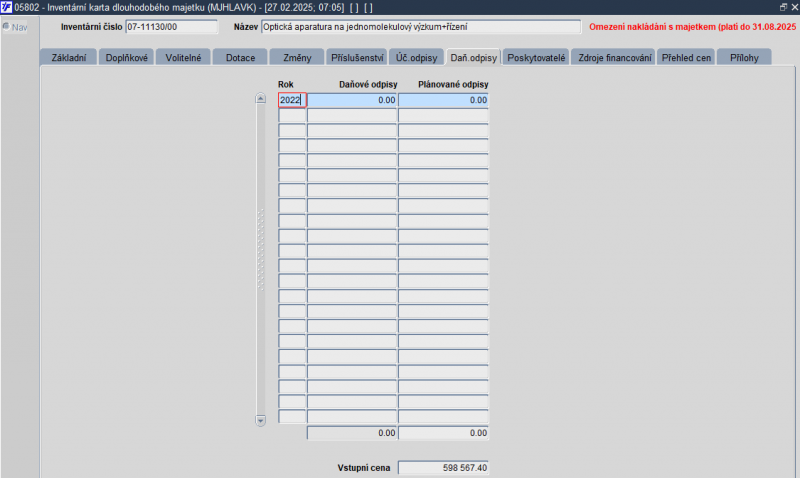This screenshot has height=478, width=800.
Task: Click the Plánované odpisy column header
Action: click(x=453, y=84)
